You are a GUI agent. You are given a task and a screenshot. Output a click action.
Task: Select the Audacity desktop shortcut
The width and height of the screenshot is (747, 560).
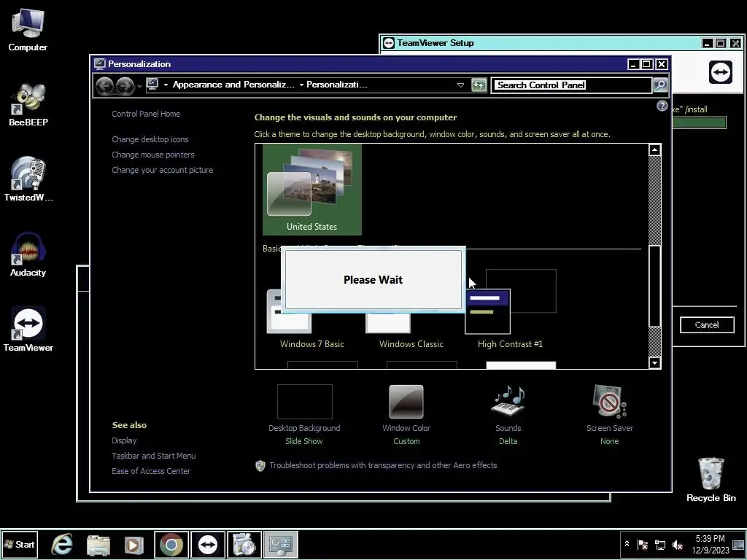28,254
